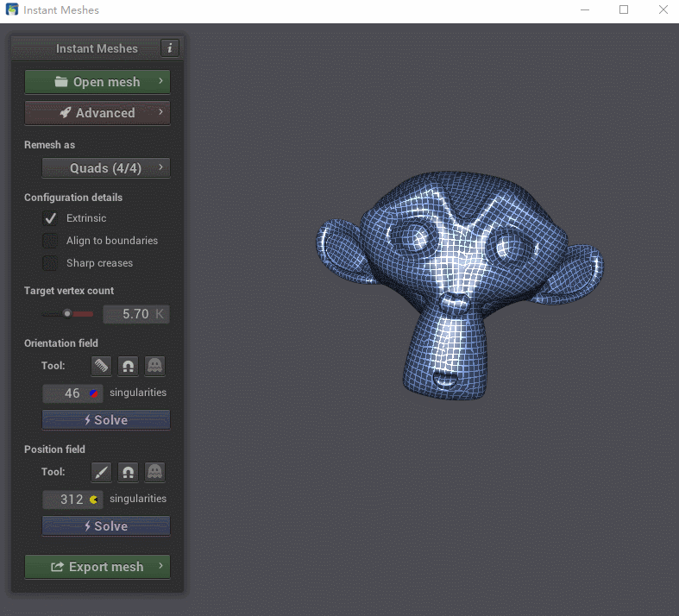Minimize the Instant Meshes window
679x616 pixels.
coord(585,9)
